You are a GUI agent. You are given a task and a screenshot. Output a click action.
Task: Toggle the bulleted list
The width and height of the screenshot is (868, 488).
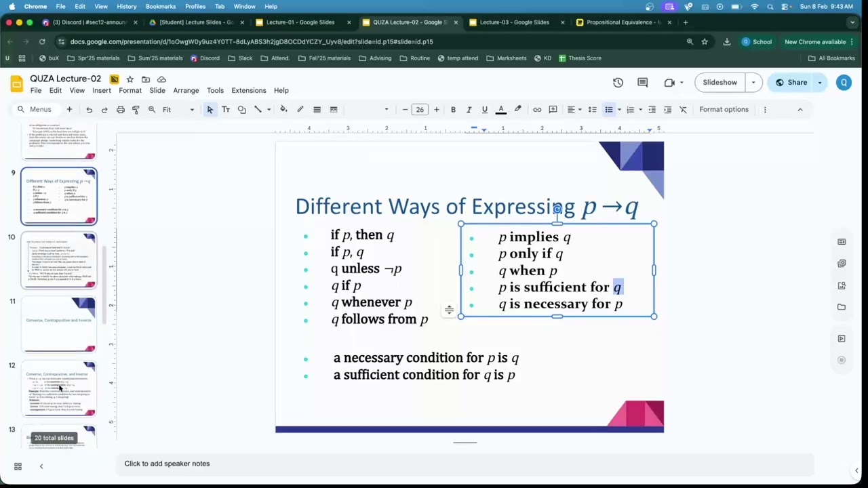point(608,109)
